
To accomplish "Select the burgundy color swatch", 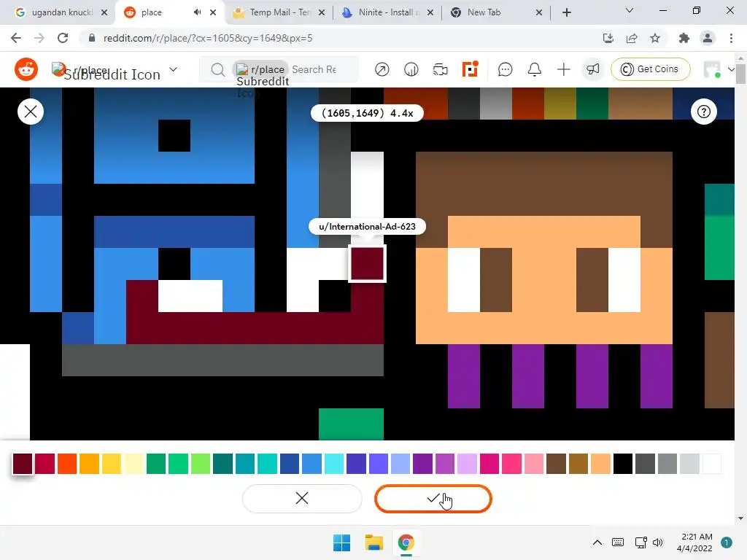I will pos(23,464).
